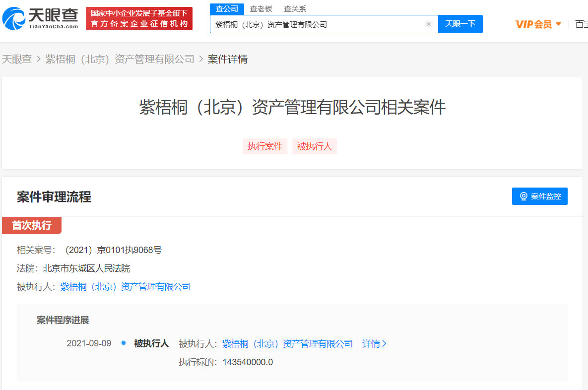588x390 pixels.
Task: Expand the VIP会员 dropdown
Action: coord(538,24)
